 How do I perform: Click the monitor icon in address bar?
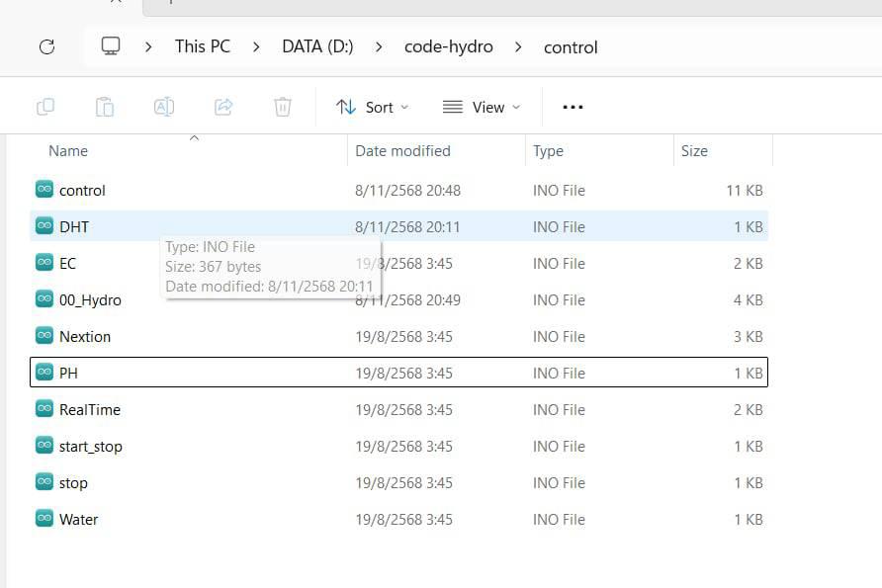pos(111,46)
